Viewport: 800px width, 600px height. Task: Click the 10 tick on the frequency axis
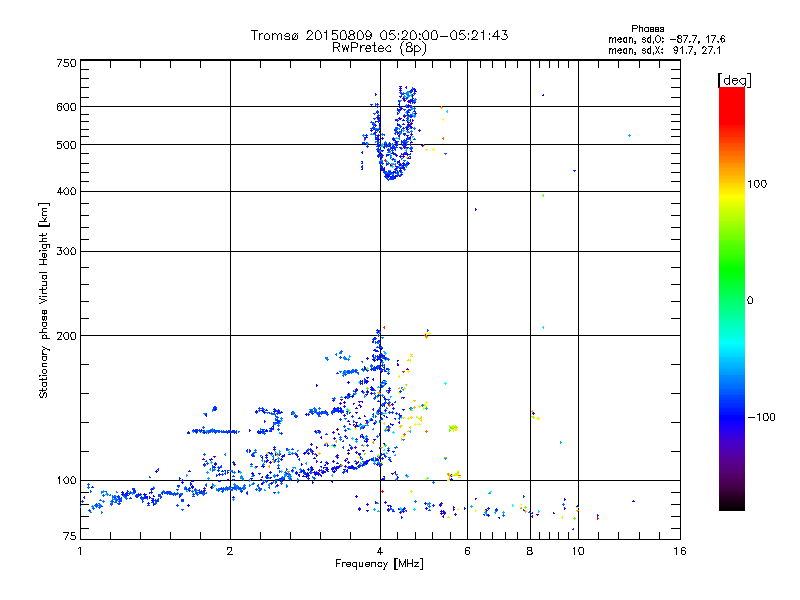pos(577,551)
